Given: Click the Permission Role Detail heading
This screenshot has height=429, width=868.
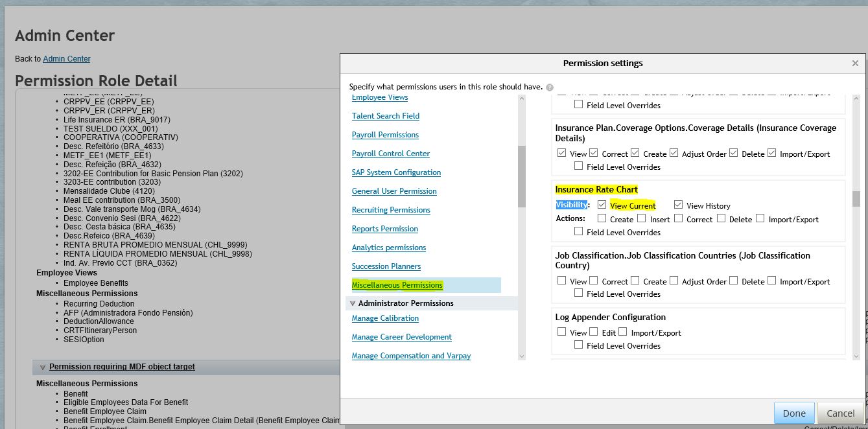Looking at the screenshot, I should (x=96, y=81).
